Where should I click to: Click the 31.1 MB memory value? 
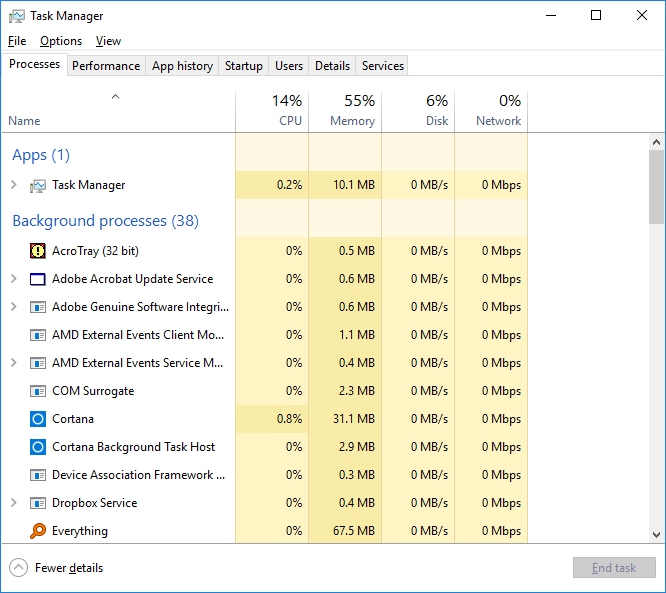354,419
